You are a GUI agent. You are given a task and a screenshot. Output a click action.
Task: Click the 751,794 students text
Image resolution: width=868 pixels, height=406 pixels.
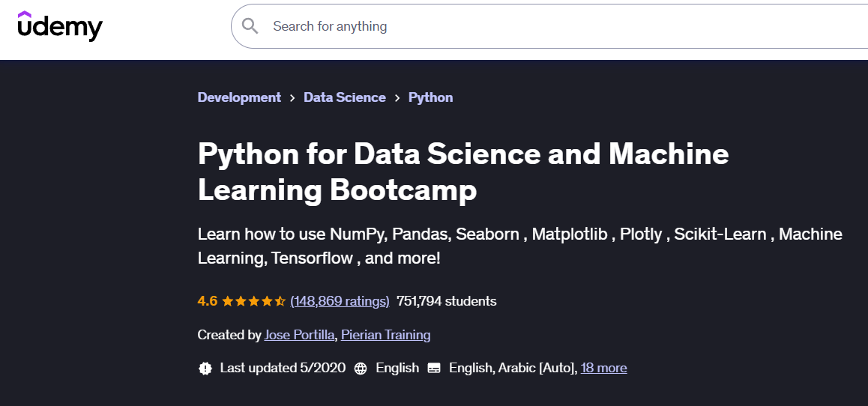tap(447, 301)
